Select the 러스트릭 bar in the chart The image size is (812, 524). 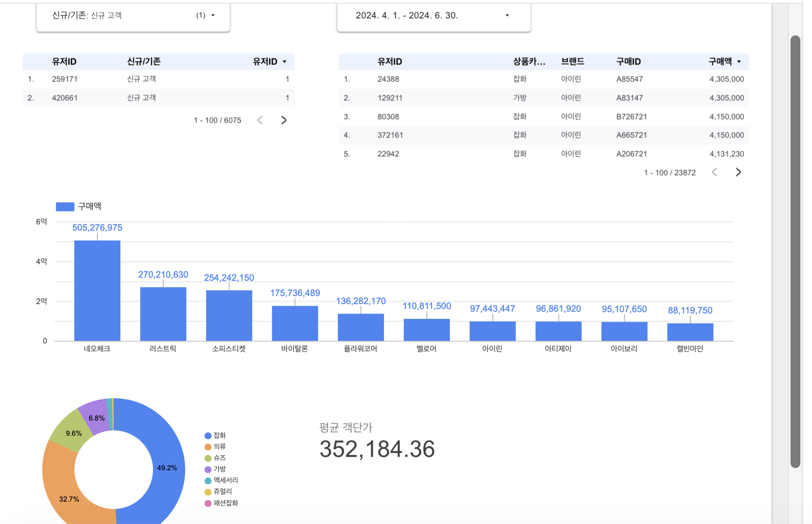tap(163, 314)
